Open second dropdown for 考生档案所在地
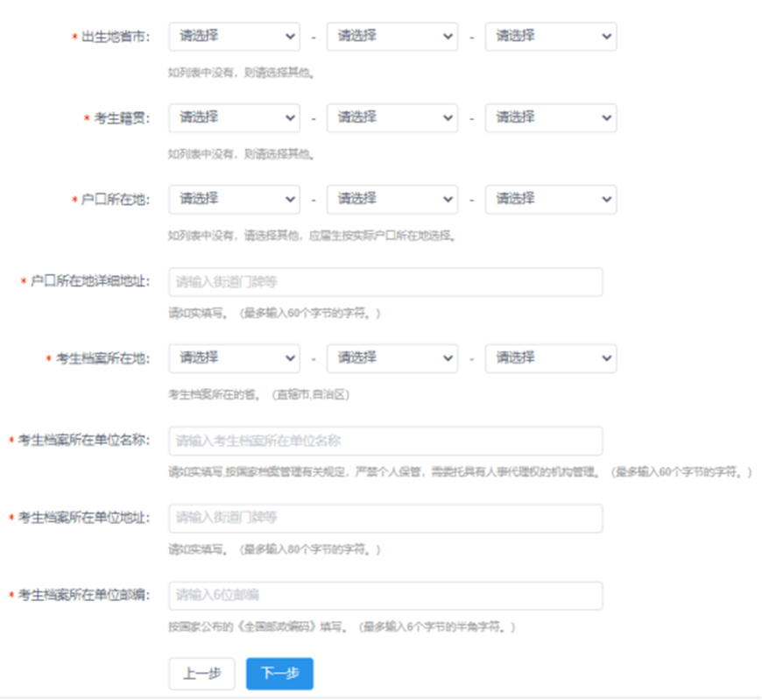 click(392, 358)
